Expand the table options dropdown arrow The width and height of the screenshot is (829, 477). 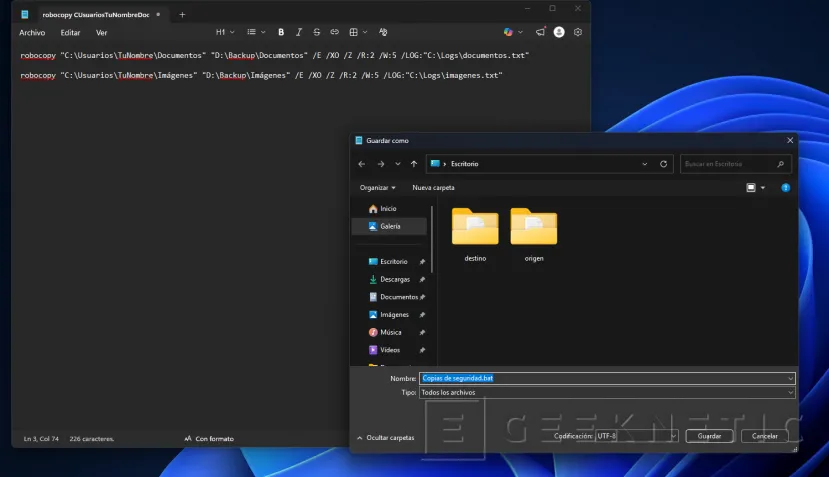tap(365, 32)
